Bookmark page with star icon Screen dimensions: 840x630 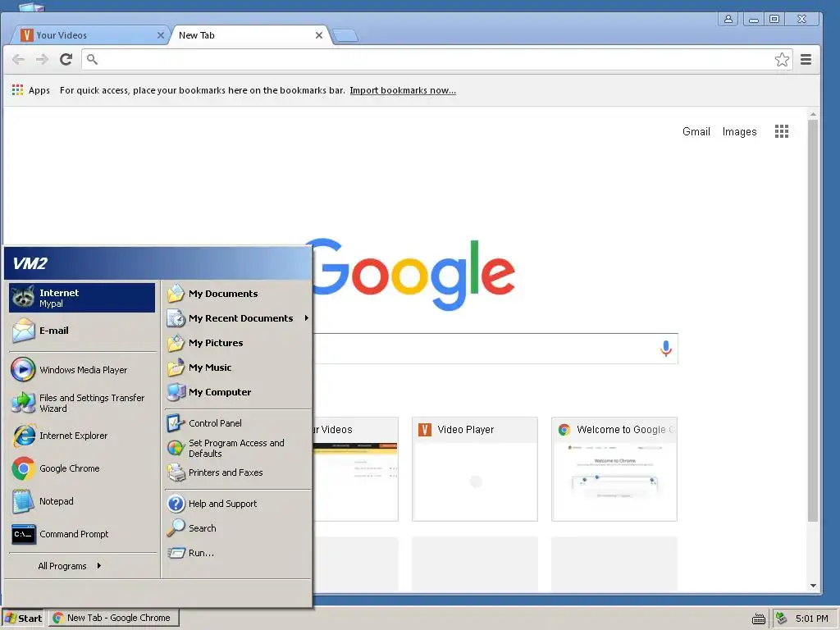point(782,59)
